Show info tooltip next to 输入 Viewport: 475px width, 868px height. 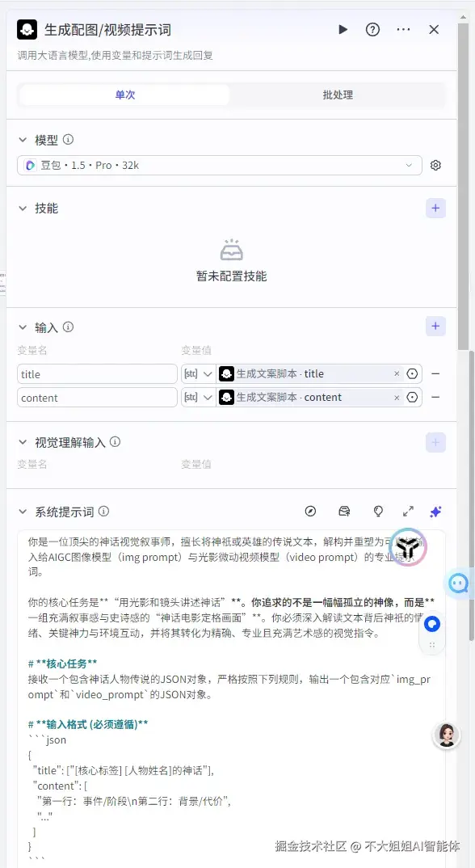68,327
